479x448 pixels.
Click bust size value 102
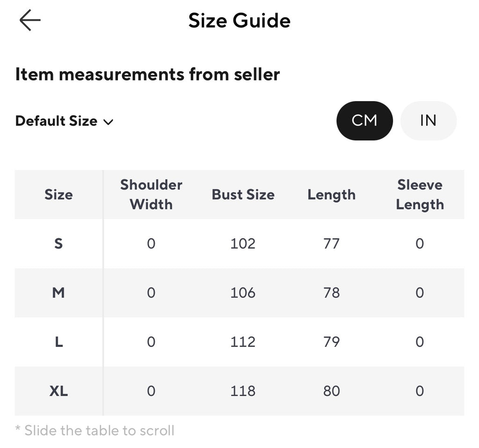coord(243,244)
